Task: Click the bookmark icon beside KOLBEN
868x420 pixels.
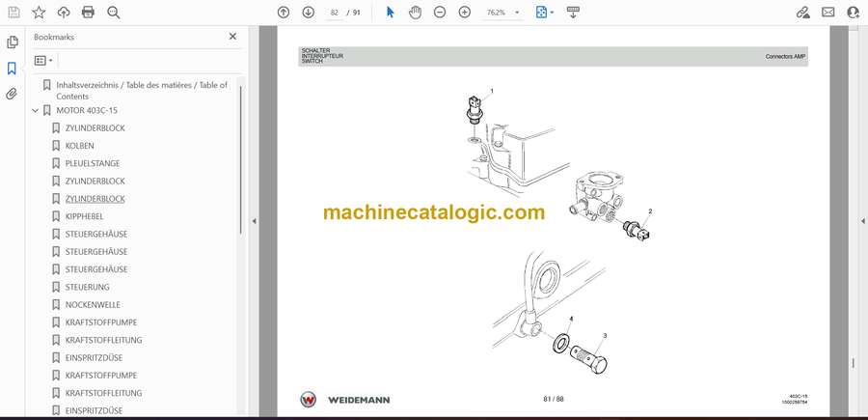Action: [x=56, y=146]
